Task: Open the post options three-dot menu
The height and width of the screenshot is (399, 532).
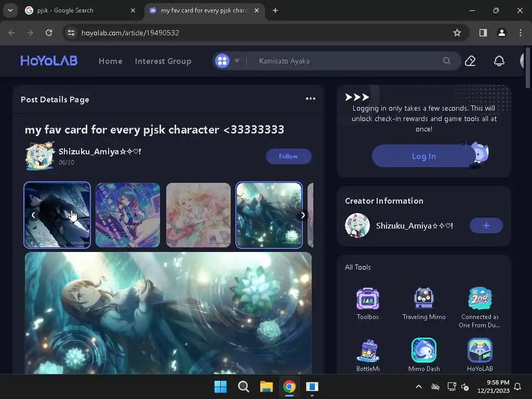Action: click(x=311, y=99)
